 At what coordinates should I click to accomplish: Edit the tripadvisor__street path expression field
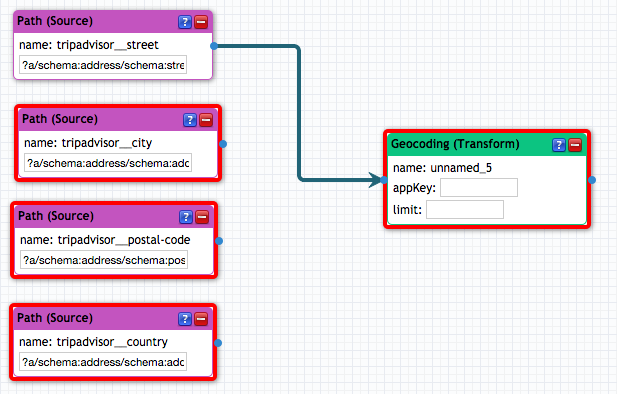click(x=103, y=65)
